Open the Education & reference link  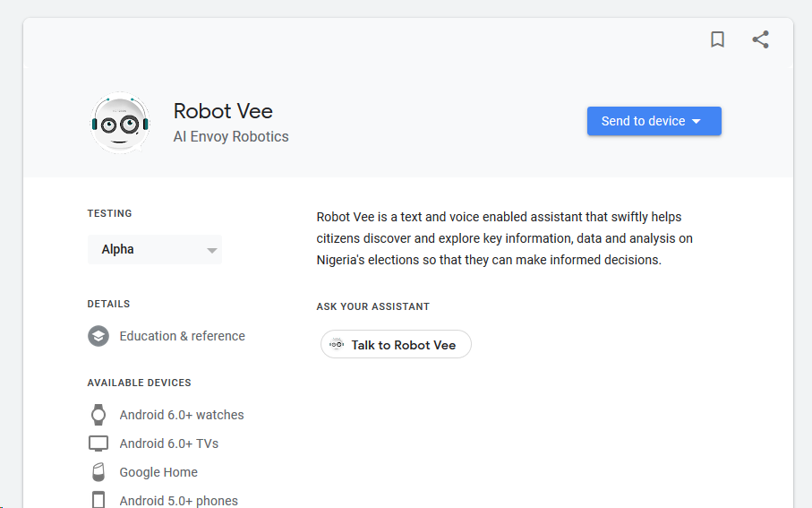183,336
